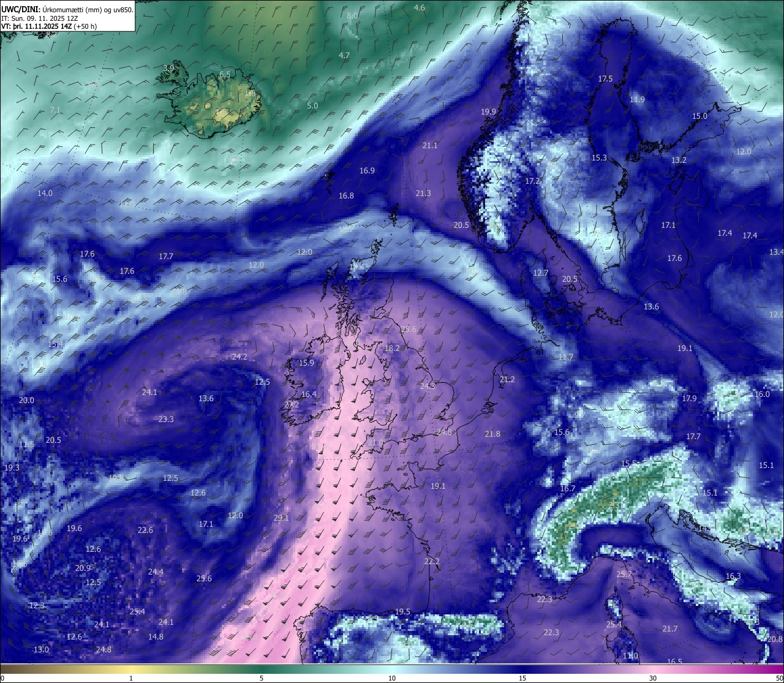Click the value 19.3 on the left edge
Viewport: 784px width, 683px height.
[12, 467]
